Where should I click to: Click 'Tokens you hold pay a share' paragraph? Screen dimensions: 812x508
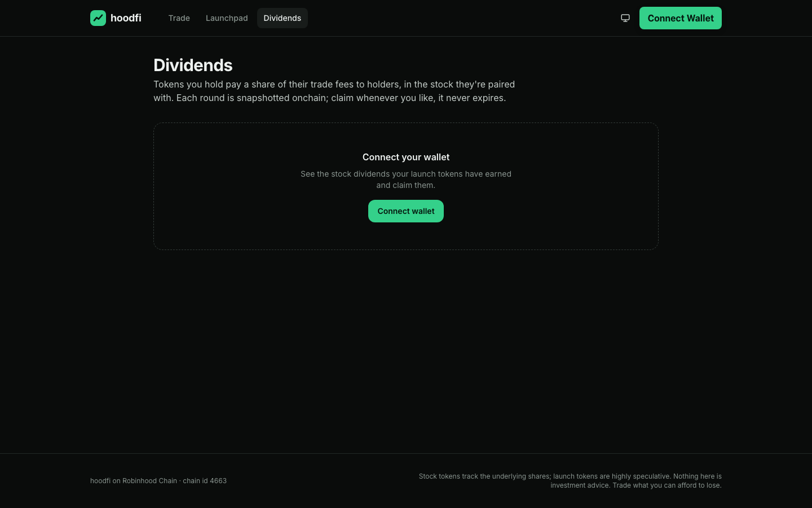click(334, 91)
